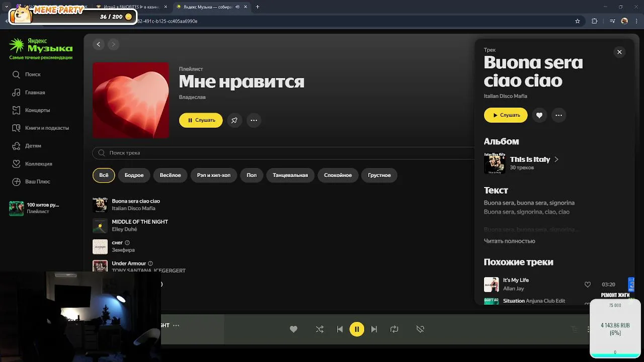Open the Italian Disco Mafia artist link in panel
644x362 pixels.
tap(505, 96)
